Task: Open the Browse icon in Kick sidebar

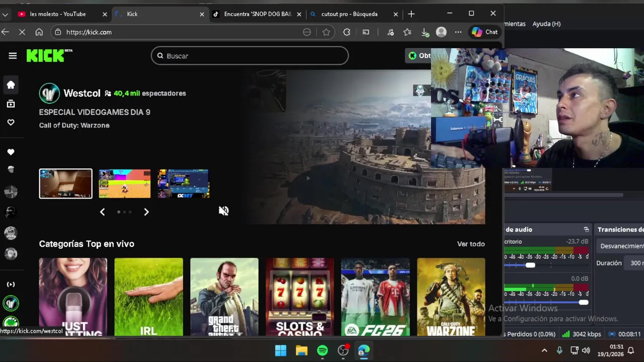Action: [11, 104]
